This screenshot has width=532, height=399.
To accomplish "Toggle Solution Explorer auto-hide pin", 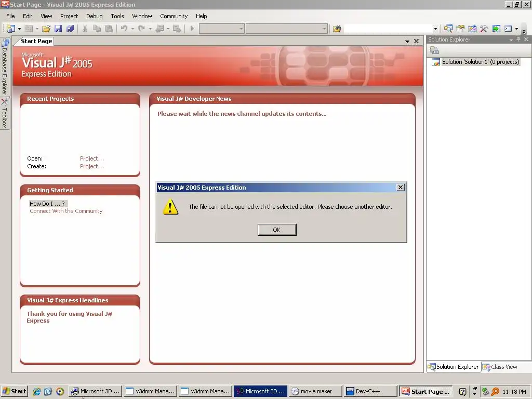I will 518,39.
